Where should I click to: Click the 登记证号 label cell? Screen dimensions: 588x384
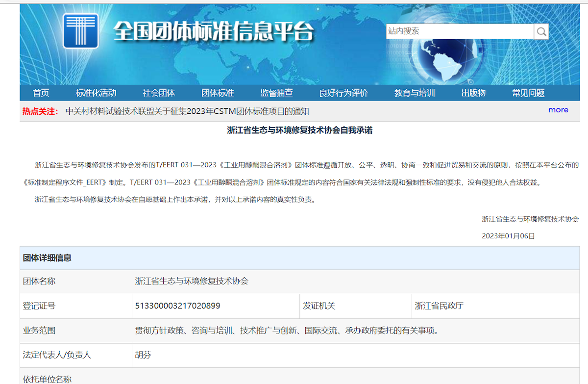pyautogui.click(x=76, y=306)
